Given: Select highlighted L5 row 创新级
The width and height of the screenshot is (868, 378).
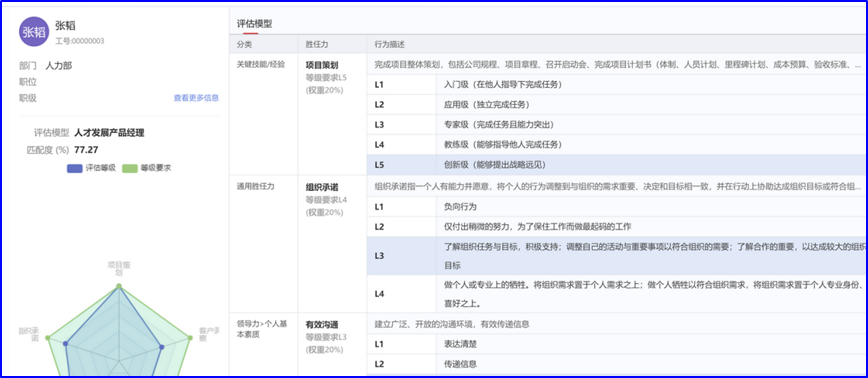Looking at the screenshot, I should point(617,164).
